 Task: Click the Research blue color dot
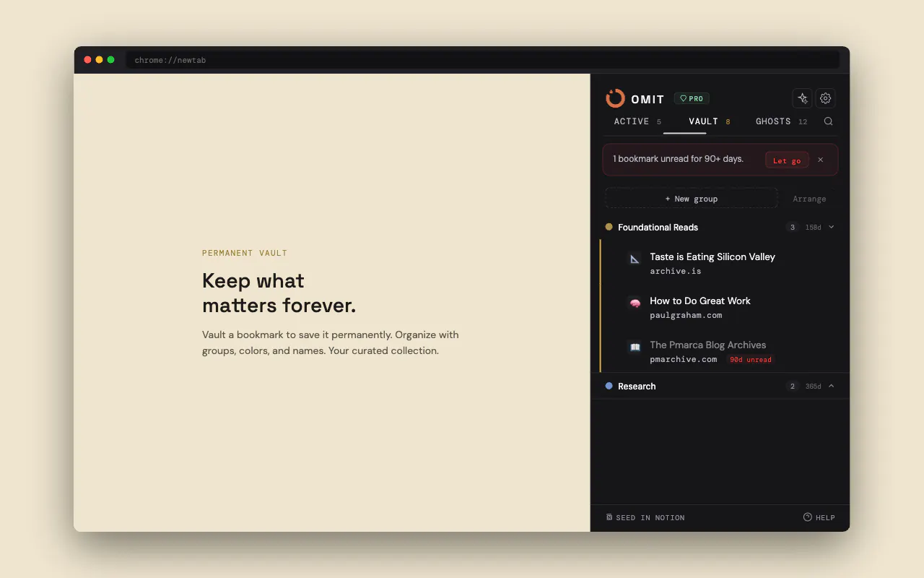pos(609,386)
